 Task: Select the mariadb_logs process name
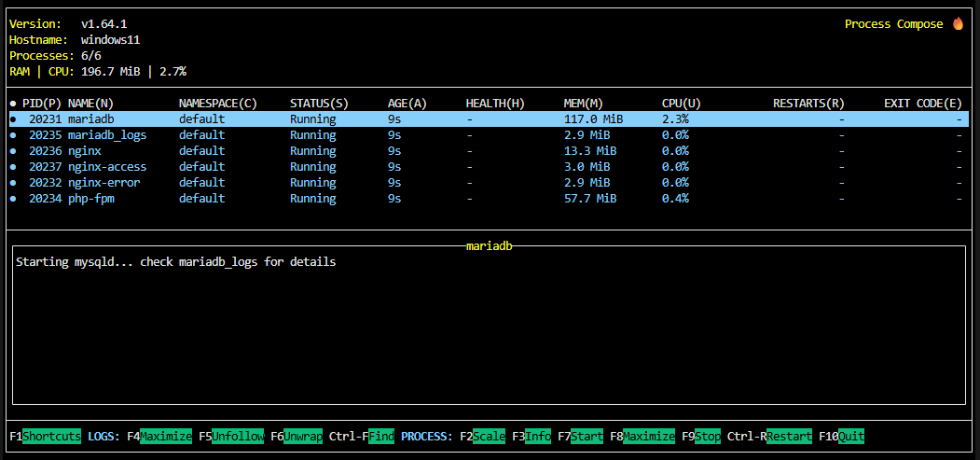tap(107, 135)
